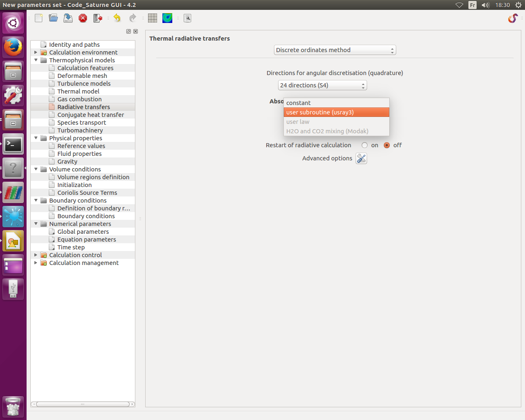
Task: Open the Discrete ordinates method dropdown
Action: pyautogui.click(x=335, y=50)
